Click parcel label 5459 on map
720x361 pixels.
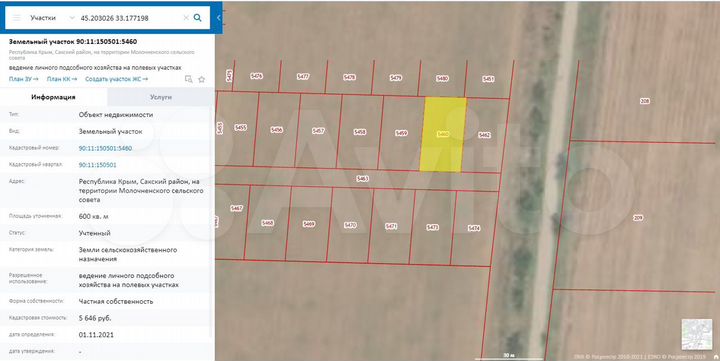point(401,133)
